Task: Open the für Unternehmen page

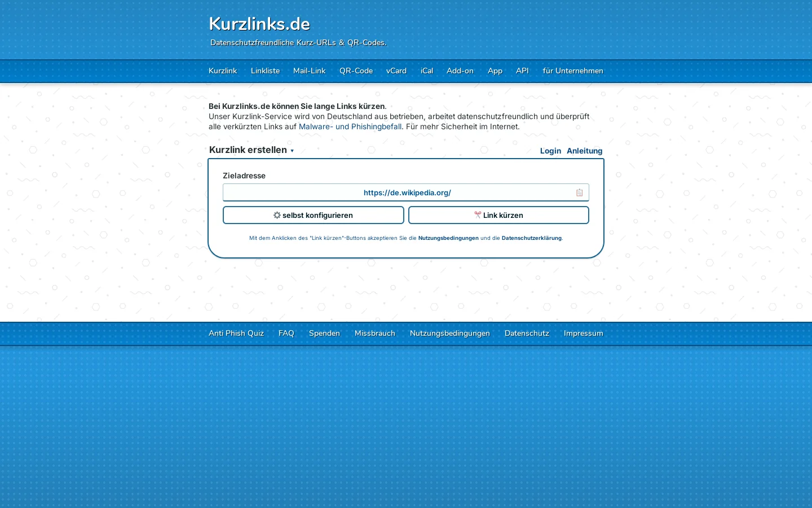Action: point(573,71)
